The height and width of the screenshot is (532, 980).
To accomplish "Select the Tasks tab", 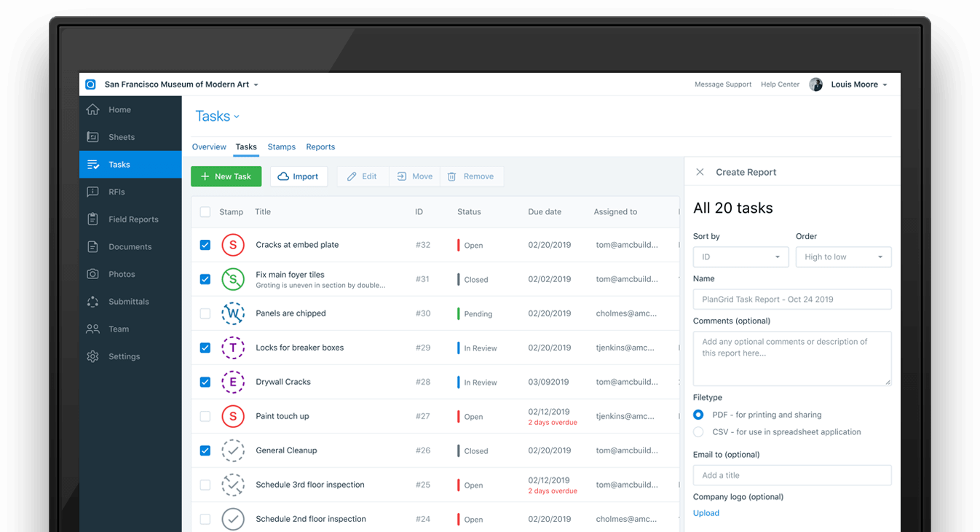I will [246, 147].
